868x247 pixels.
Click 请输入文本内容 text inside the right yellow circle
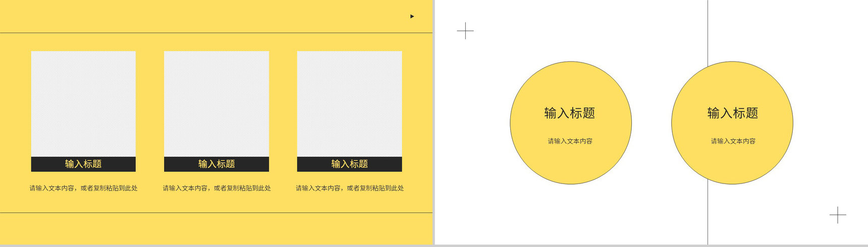tap(733, 141)
